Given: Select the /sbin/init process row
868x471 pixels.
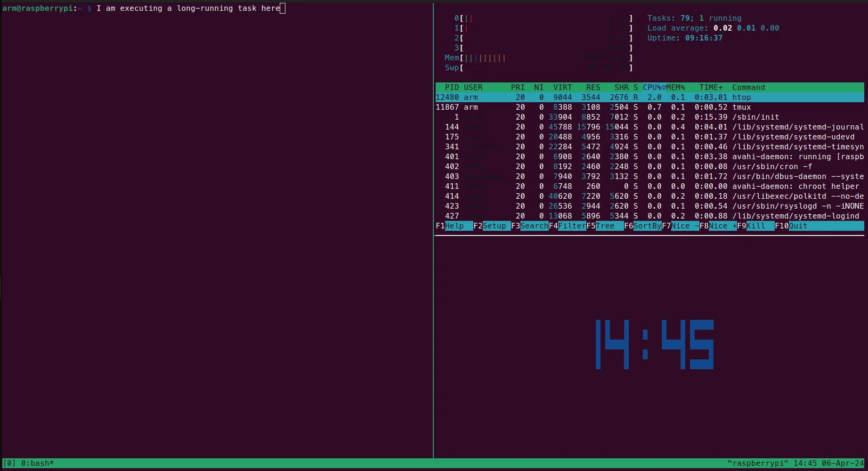Looking at the screenshot, I should pyautogui.click(x=612, y=117).
